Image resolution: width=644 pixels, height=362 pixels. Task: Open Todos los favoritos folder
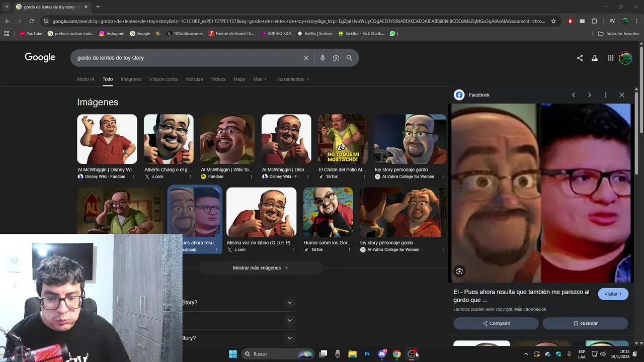618,34
